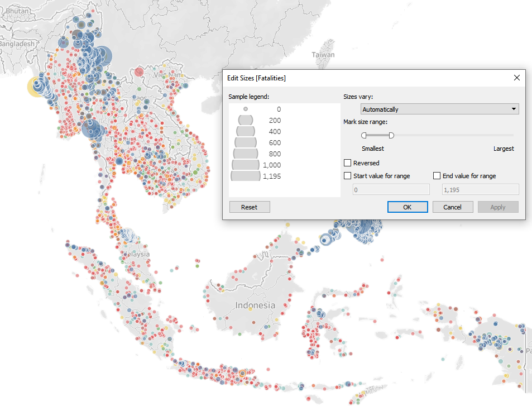Close the Edit Sizes dialog
Image resolution: width=532 pixels, height=406 pixels.
(x=516, y=78)
